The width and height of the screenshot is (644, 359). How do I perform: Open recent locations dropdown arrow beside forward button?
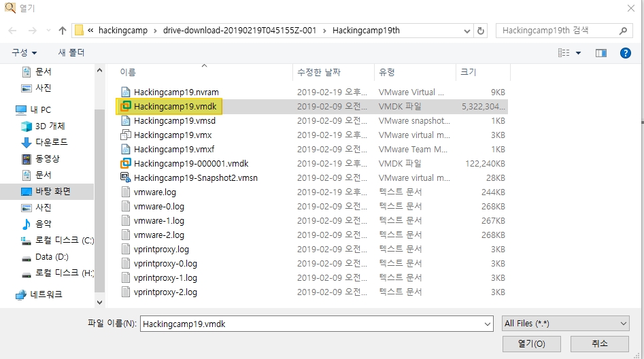[x=48, y=31]
